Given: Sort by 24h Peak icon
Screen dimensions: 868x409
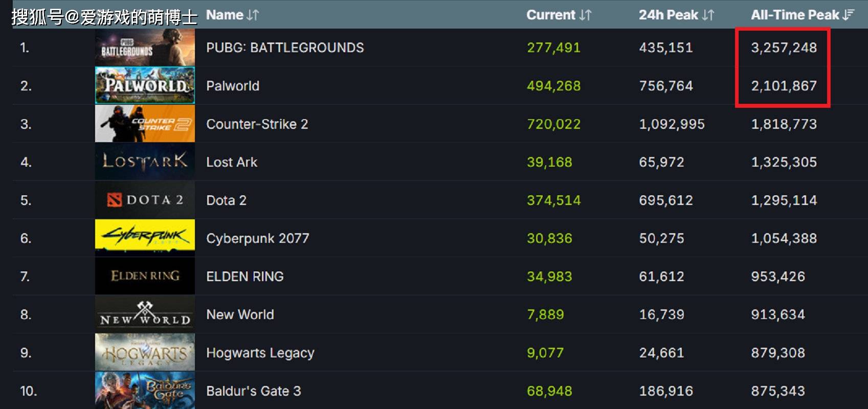Looking at the screenshot, I should 708,15.
